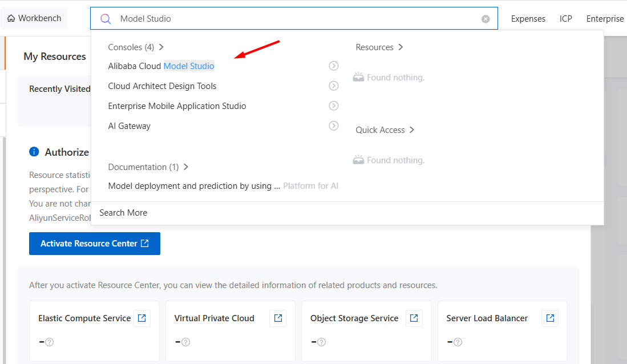Clear the search box text
The image size is (627, 364).
tap(486, 19)
